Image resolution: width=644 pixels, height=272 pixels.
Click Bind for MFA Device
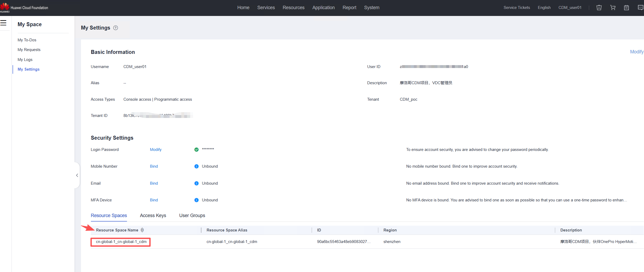[154, 200]
